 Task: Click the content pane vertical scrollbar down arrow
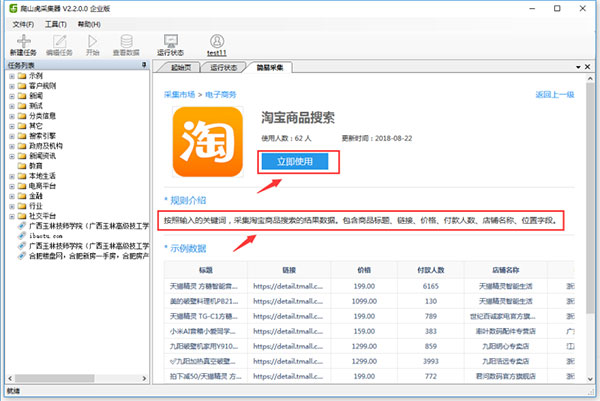point(590,379)
